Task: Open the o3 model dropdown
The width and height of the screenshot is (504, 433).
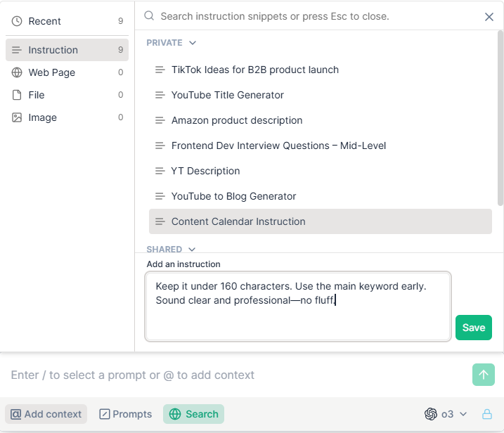Action: (446, 414)
